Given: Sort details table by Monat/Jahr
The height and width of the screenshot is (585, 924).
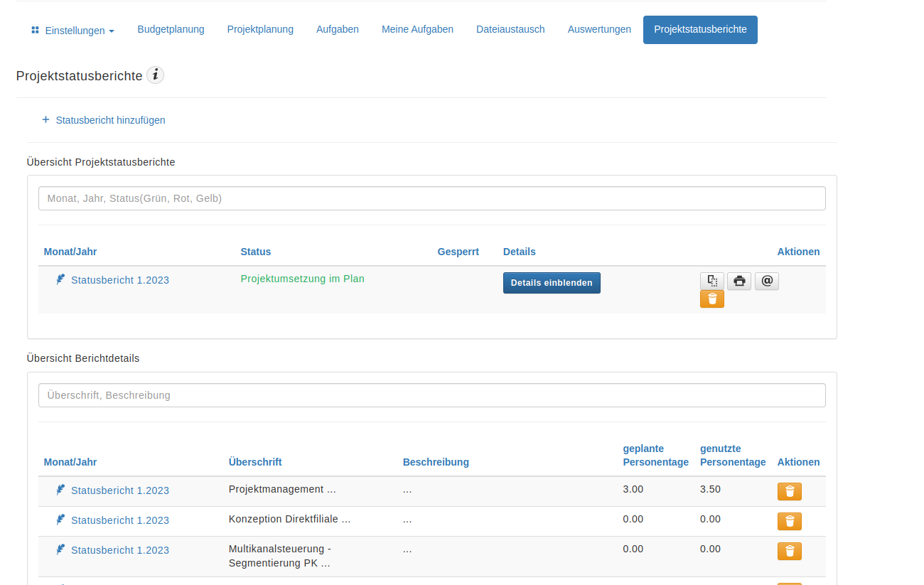Looking at the screenshot, I should 70,462.
